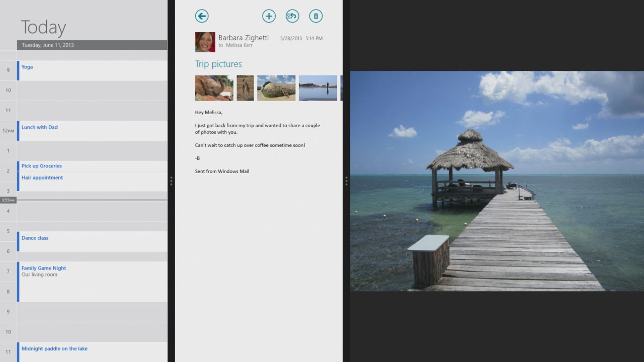Open the Hair appointment entry
Viewport: 644px width, 362px height.
(42, 177)
